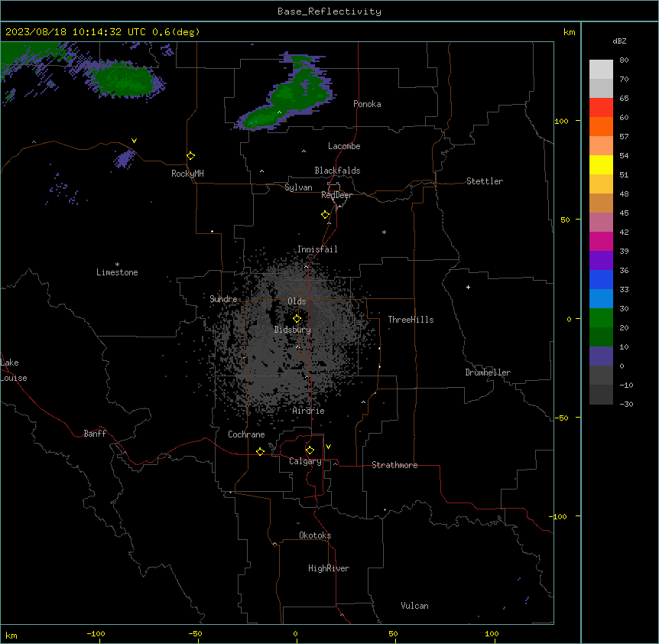Viewport: 659px width, 644px height.
Task: Click the Sundre label
Action: (x=223, y=299)
